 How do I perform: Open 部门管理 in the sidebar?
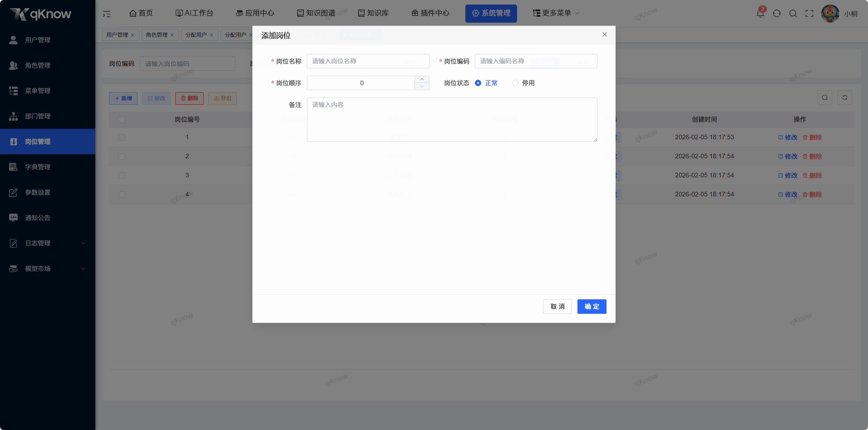[x=48, y=116]
